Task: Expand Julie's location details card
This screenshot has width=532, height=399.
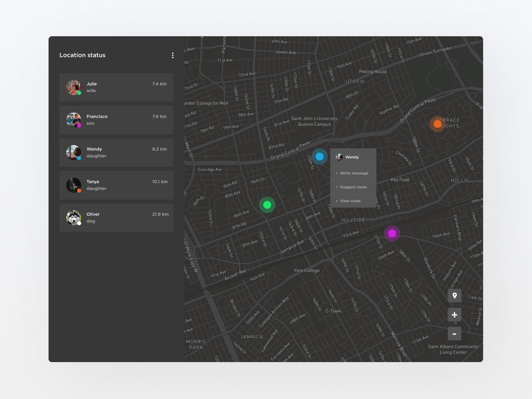Action: [116, 87]
